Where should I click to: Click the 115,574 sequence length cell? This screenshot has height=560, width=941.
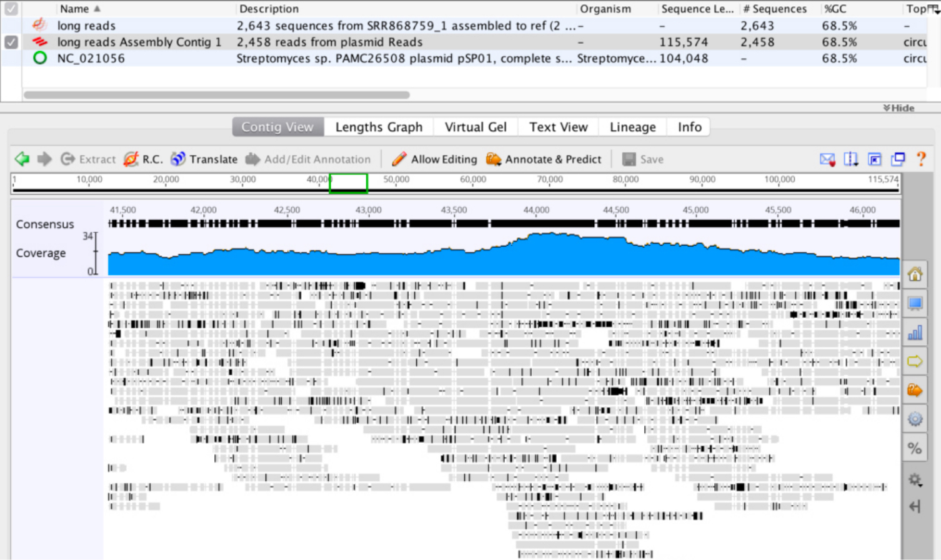(x=684, y=42)
